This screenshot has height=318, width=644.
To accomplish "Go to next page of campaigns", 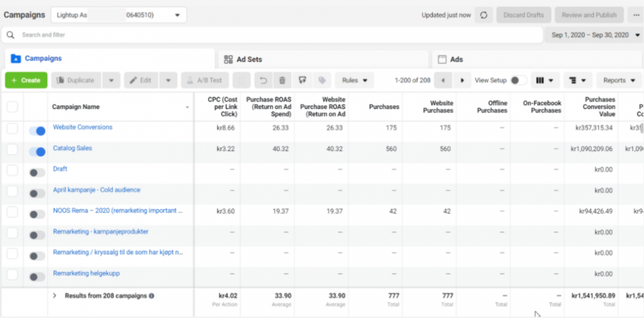I will pos(462,81).
